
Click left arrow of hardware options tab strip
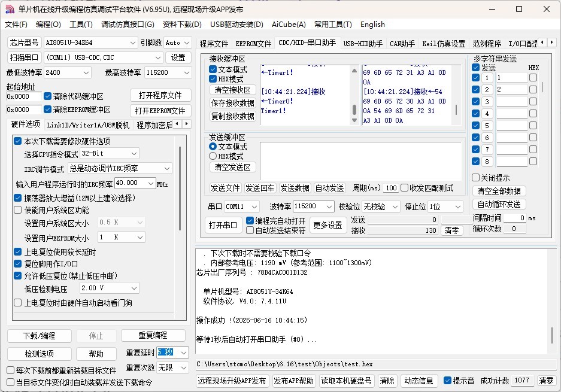[178, 124]
